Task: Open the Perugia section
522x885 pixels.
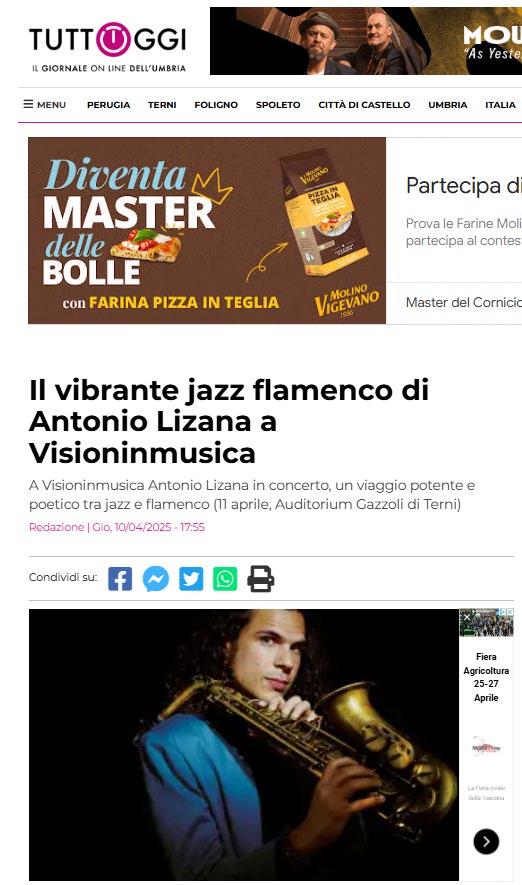Action: (x=108, y=104)
